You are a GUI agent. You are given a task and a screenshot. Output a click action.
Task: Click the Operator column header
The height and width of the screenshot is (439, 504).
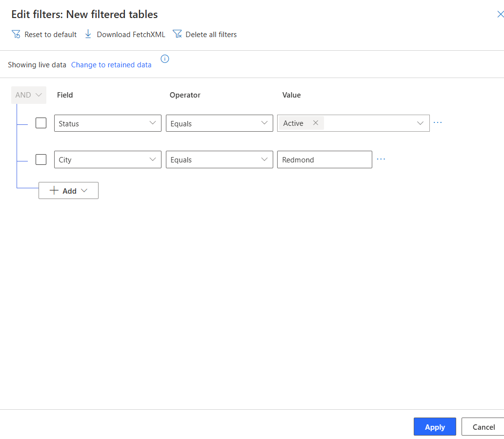click(x=185, y=95)
